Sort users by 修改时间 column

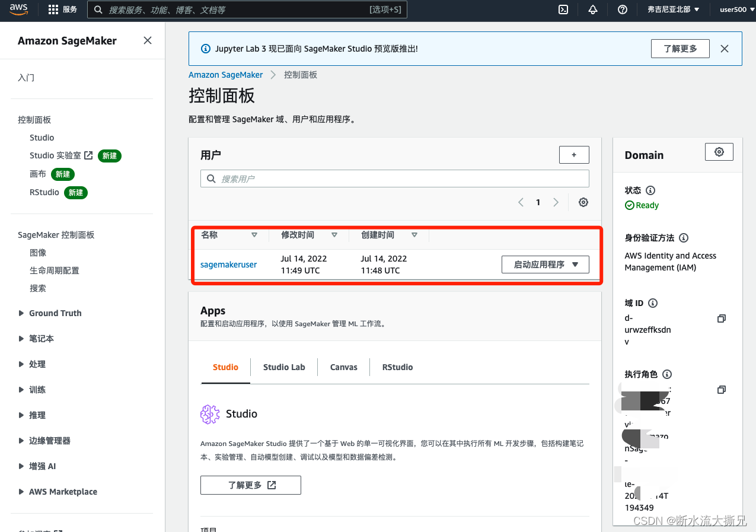(x=334, y=235)
